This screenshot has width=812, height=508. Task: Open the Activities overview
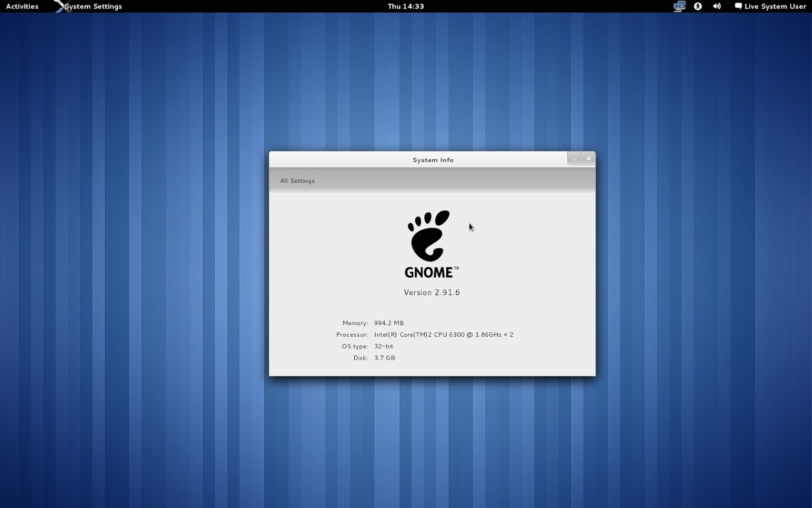click(x=21, y=6)
